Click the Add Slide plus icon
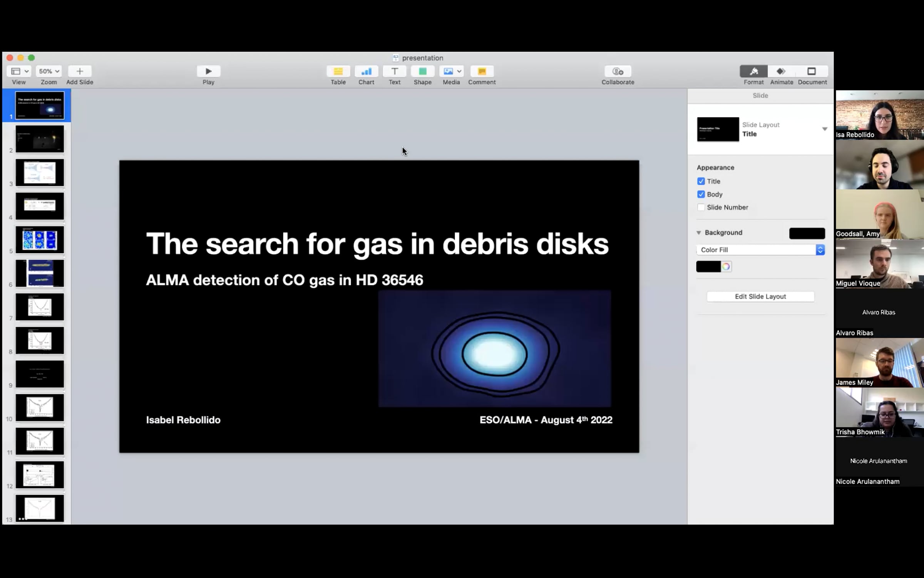 coord(80,71)
